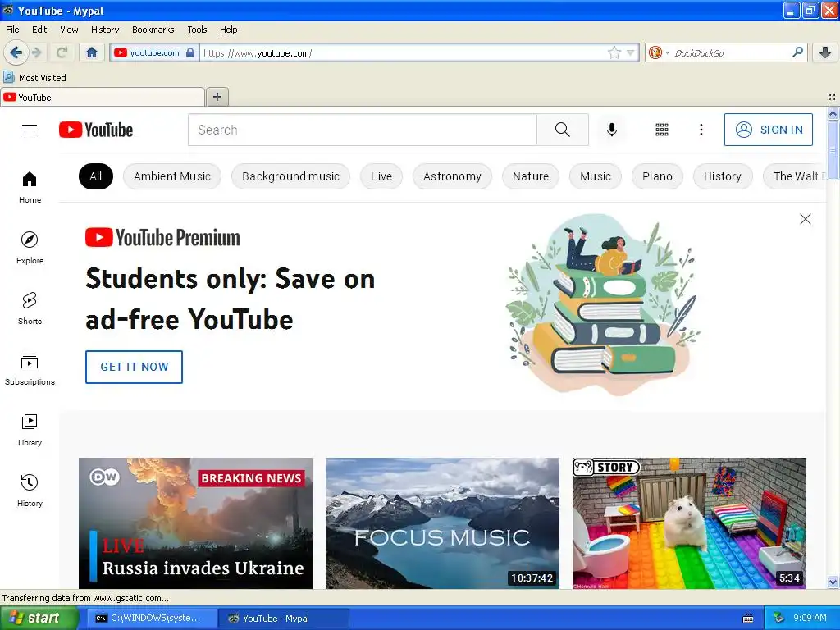Viewport: 840px width, 630px height.
Task: Open the Focus Music video thumbnail
Action: coord(442,523)
